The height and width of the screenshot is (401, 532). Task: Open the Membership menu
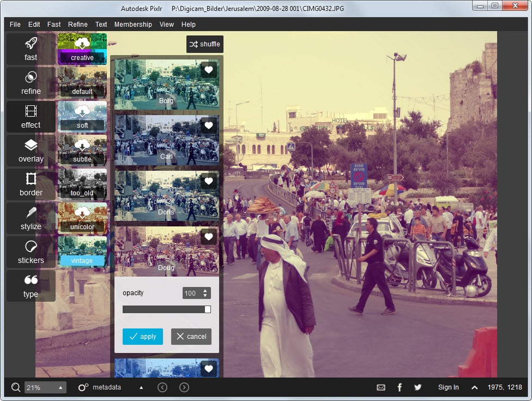133,25
